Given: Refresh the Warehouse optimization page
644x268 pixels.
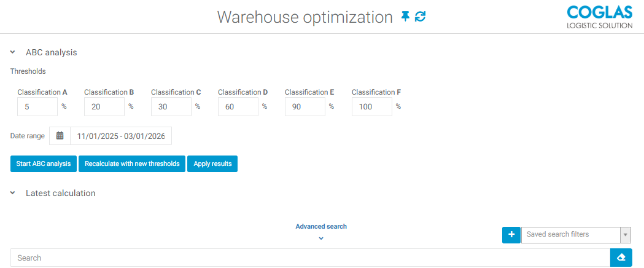Looking at the screenshot, I should pos(420,17).
